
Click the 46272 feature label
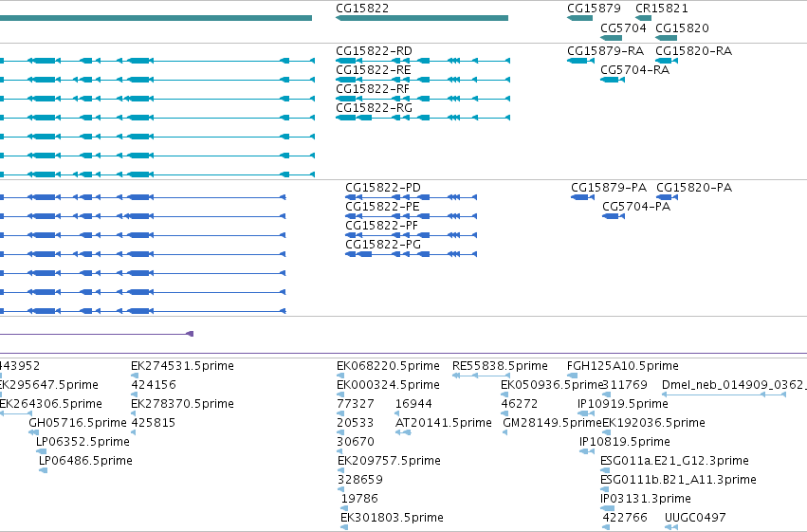tap(520, 404)
